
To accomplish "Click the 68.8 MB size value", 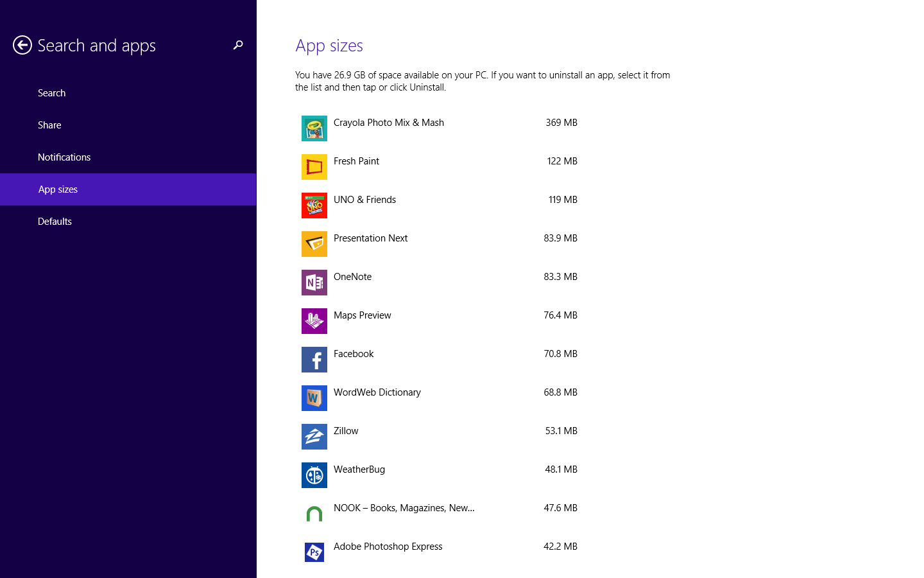I will tap(560, 392).
